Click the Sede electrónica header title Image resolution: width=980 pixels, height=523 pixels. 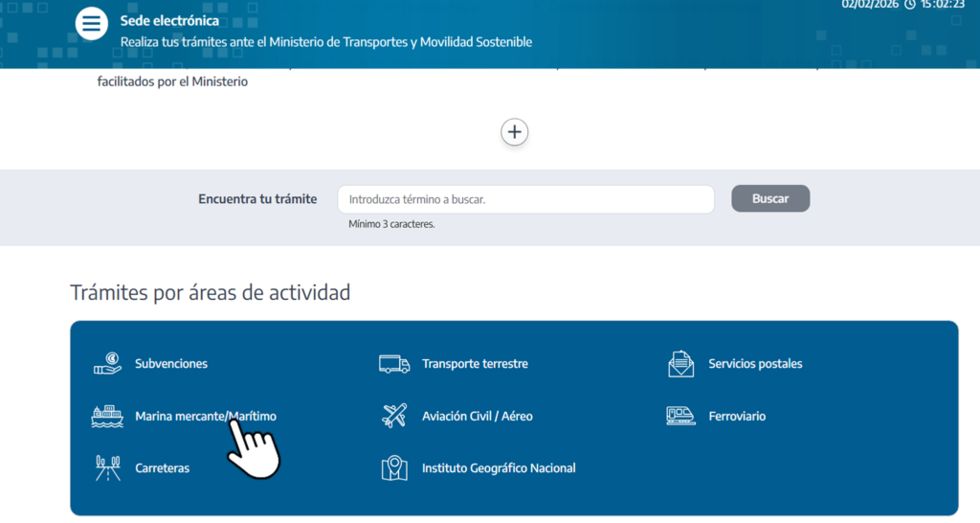pyautogui.click(x=169, y=21)
